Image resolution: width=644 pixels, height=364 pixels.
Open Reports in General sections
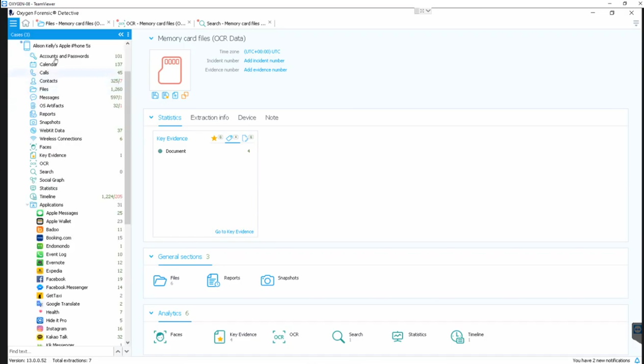[213, 280]
